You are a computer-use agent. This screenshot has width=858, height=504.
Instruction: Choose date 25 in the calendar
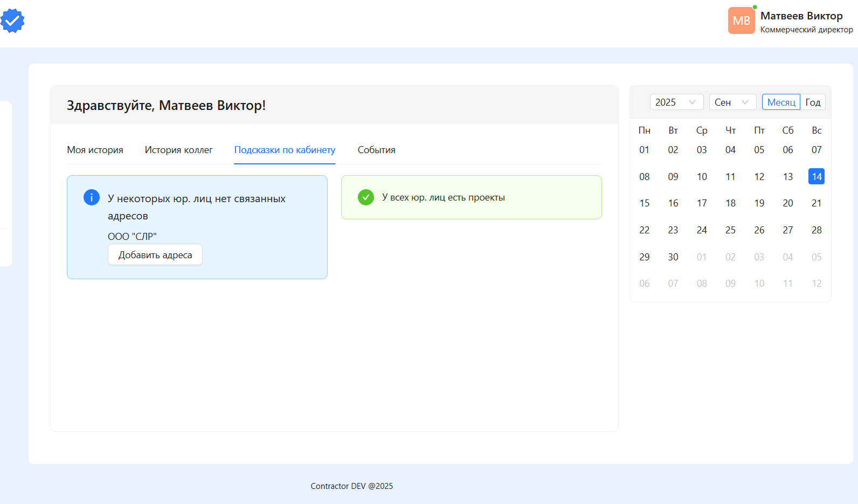point(730,230)
